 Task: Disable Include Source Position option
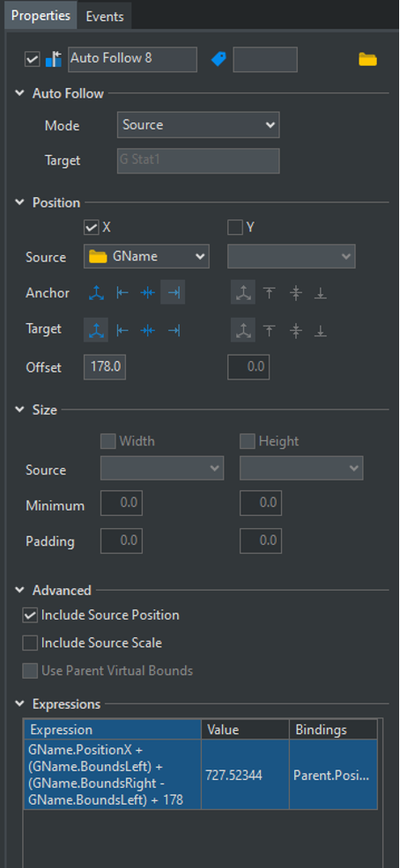click(29, 615)
